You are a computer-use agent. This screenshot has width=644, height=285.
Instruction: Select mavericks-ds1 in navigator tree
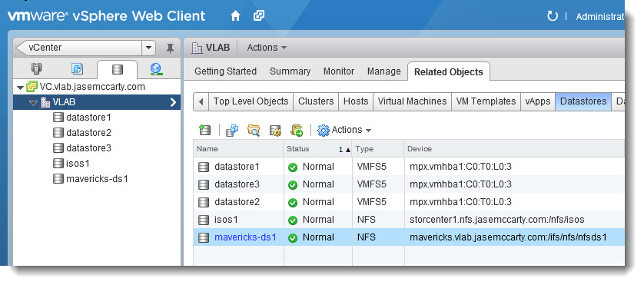[97, 179]
